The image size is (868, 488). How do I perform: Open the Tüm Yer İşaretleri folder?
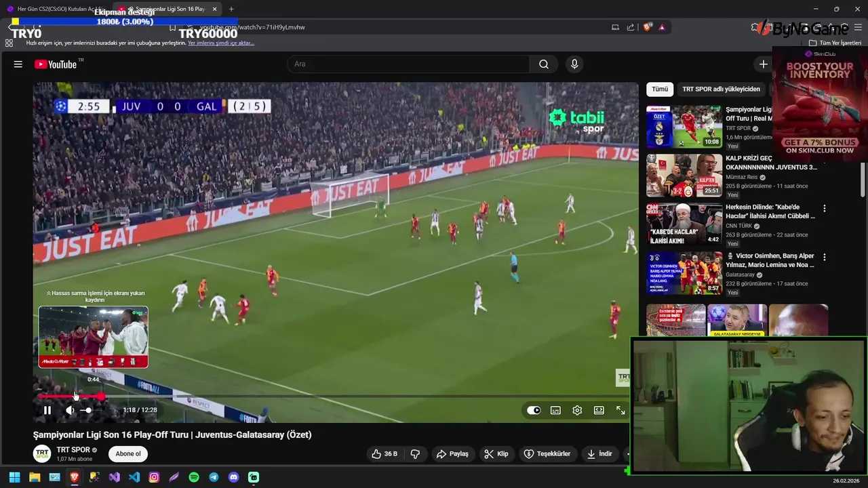(835, 43)
